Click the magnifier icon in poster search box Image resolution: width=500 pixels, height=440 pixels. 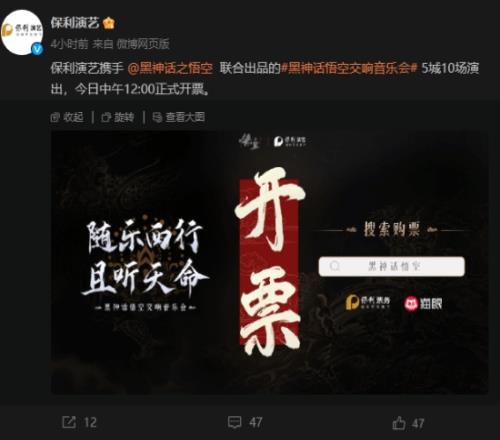(x=334, y=266)
